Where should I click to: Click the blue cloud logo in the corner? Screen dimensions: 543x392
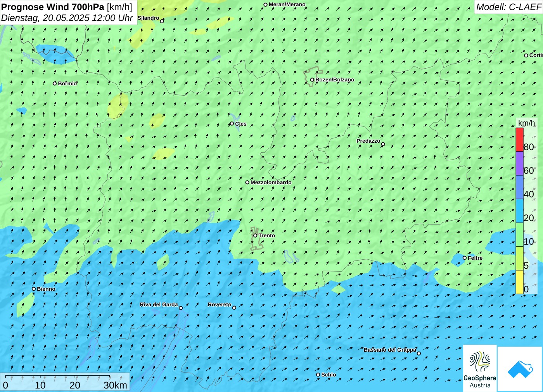pos(520,369)
